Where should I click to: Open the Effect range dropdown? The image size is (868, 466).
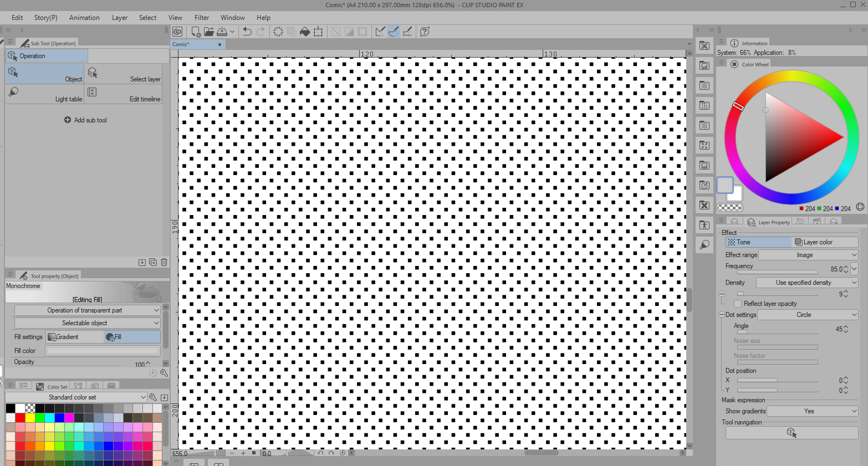[808, 255]
